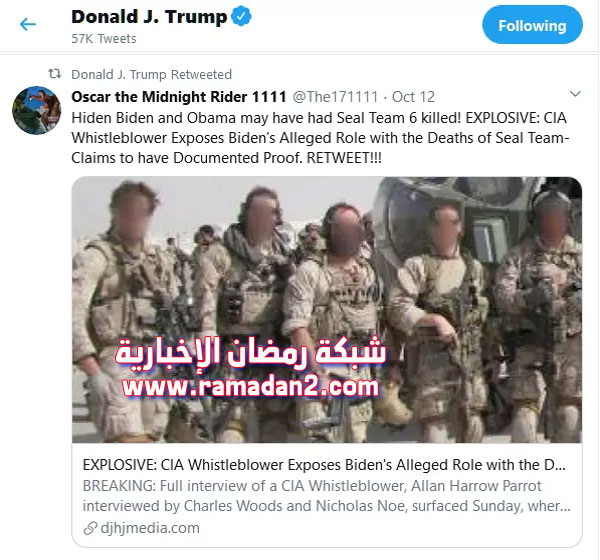The height and width of the screenshot is (560, 600).
Task: Click the link icon beside djhjmedia.com
Action: click(x=90, y=528)
